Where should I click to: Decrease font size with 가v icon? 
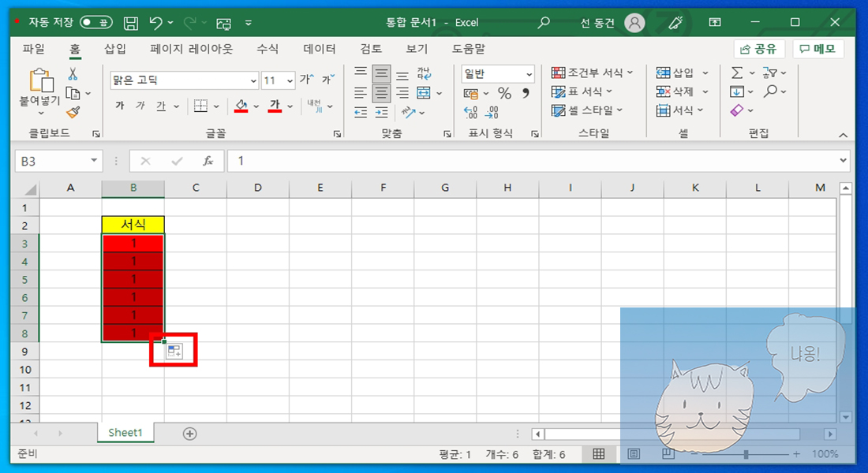[x=328, y=80]
